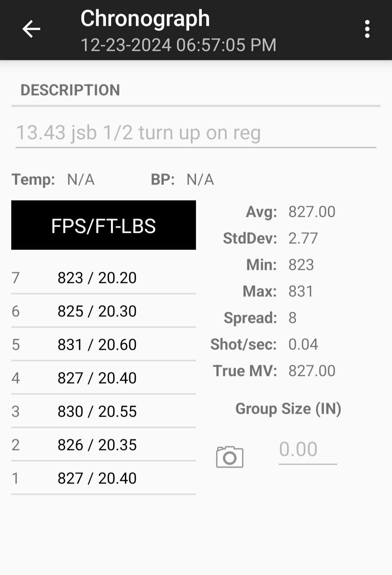Screen dimensions: 392x575
Task: Tap the camera icon for group photo
Action: (x=230, y=457)
